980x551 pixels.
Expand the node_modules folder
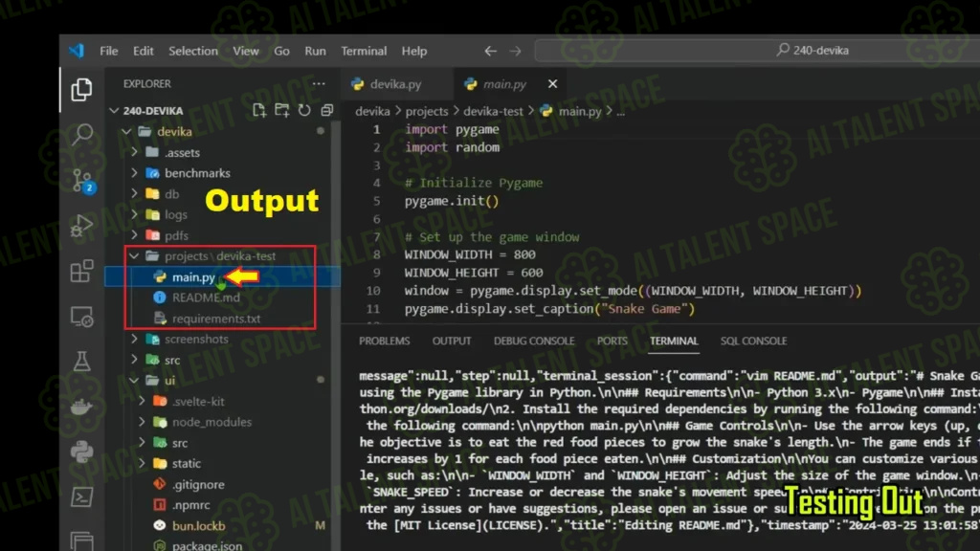click(x=142, y=422)
